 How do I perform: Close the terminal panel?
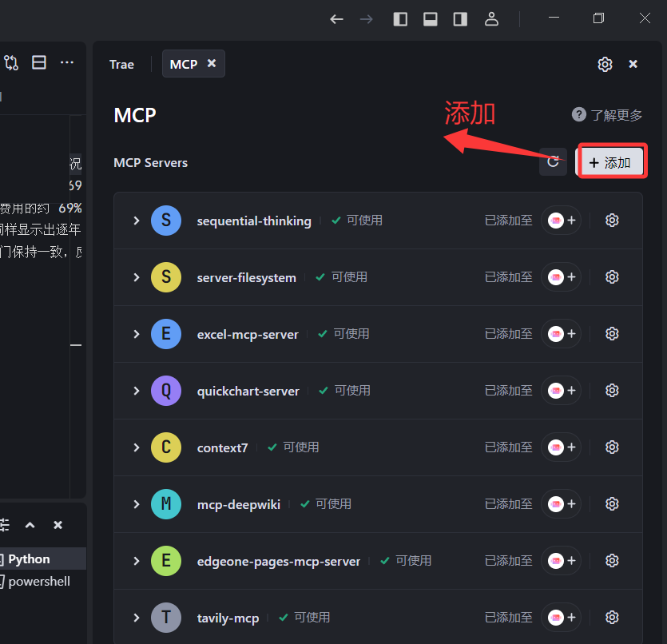[x=58, y=525]
